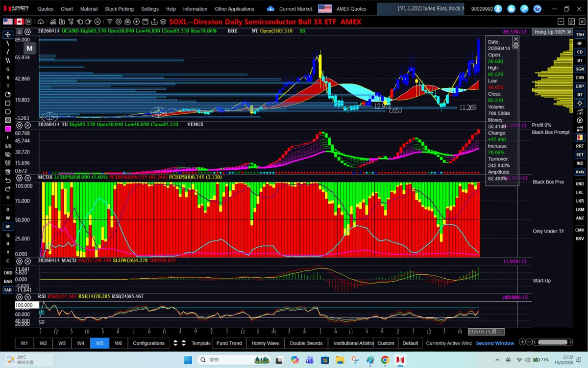Open the Windows Start button
Image resolution: width=588 pixels, height=368 pixels.
pos(188,360)
